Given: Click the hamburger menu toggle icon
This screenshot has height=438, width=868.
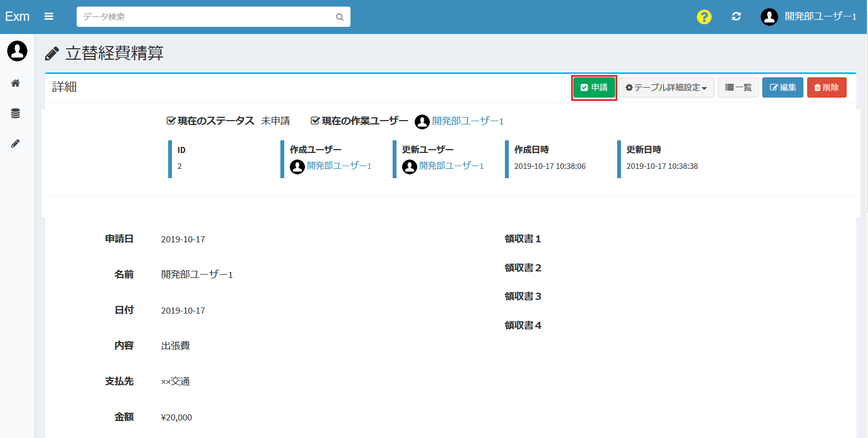Looking at the screenshot, I should point(49,16).
